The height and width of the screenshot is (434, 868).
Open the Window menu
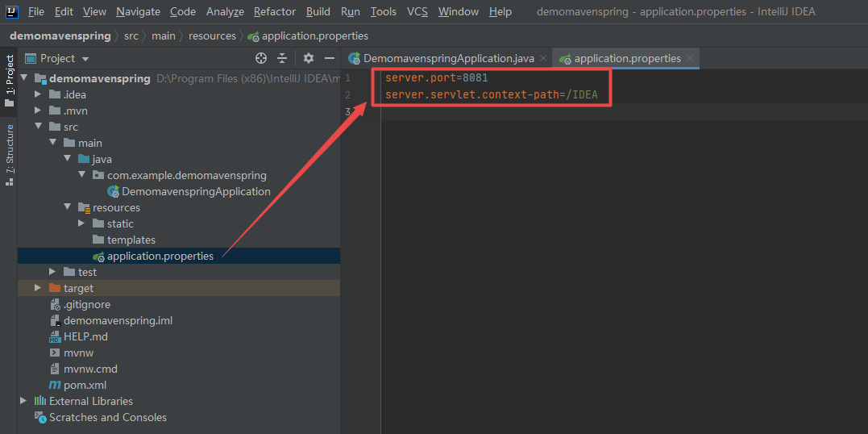point(459,11)
